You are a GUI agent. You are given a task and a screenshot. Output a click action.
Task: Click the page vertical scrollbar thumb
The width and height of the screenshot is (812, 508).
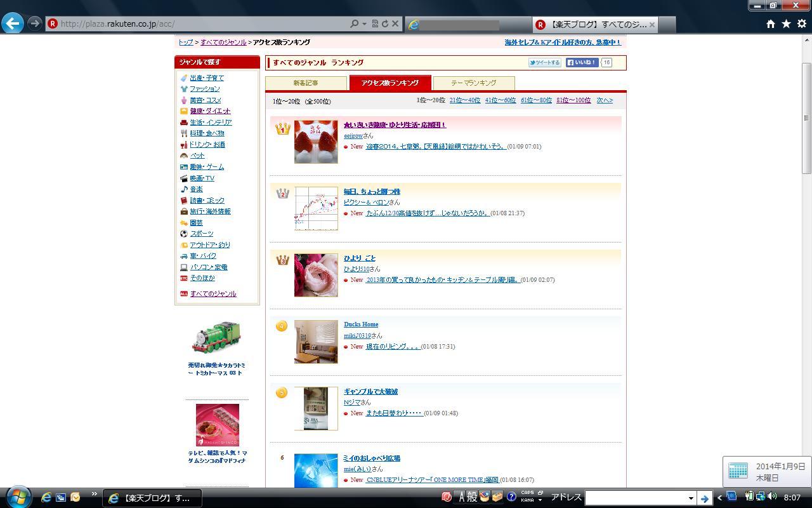[x=806, y=117]
